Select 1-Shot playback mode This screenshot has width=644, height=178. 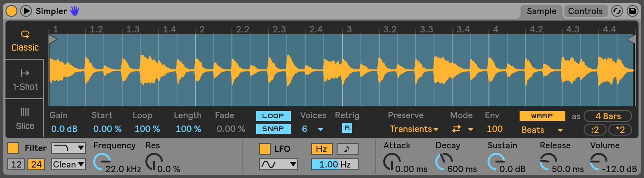click(25, 79)
